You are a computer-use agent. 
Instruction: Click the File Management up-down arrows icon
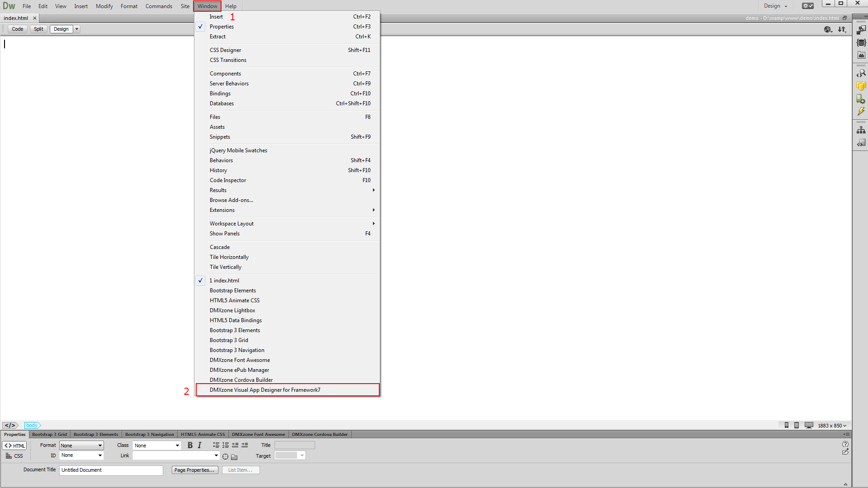(x=842, y=29)
